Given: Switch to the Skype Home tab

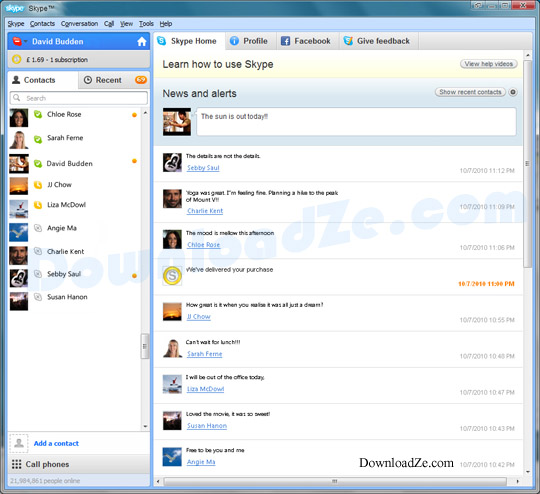Looking at the screenshot, I should 189,41.
